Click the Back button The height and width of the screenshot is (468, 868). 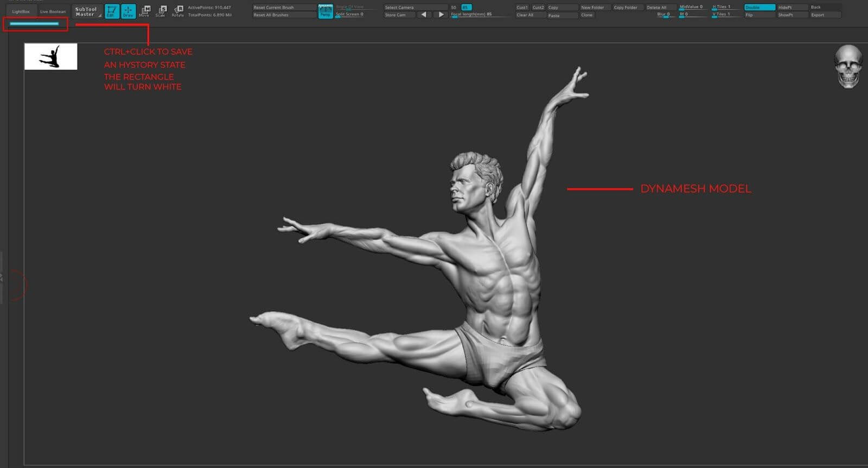coord(825,8)
